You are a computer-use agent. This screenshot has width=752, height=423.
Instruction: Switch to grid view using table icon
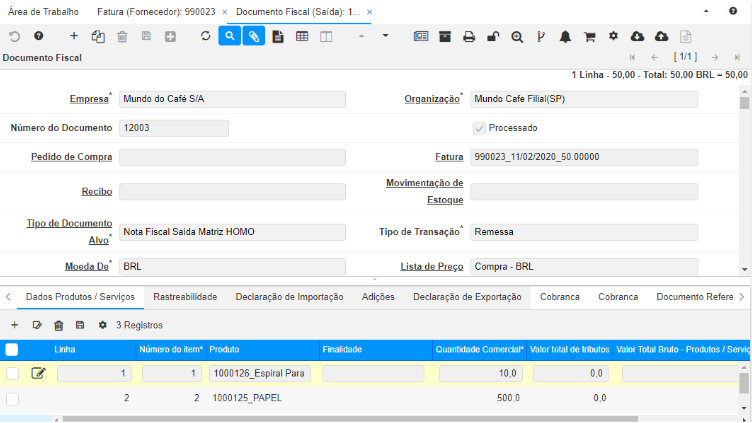302,36
